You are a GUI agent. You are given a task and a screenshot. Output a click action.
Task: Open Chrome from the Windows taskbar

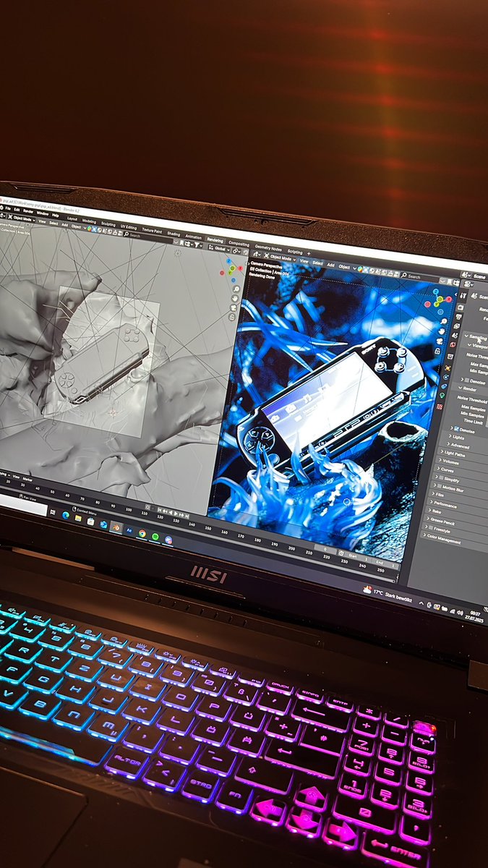coord(142,534)
